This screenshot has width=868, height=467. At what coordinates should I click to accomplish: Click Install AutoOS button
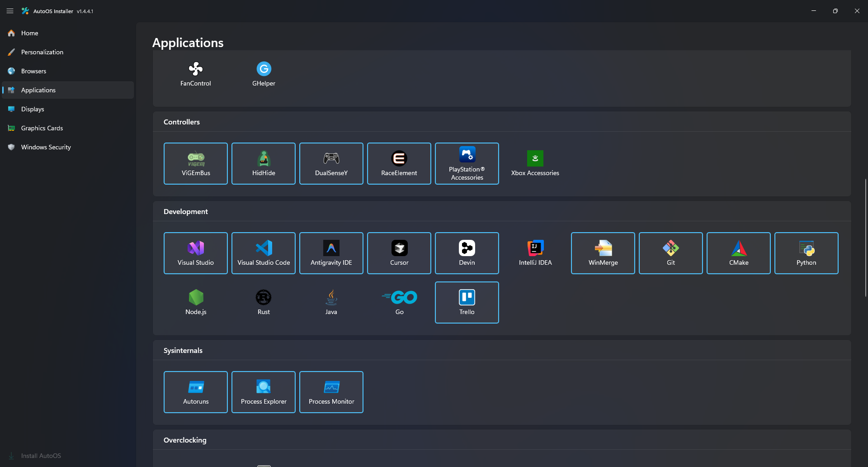click(68, 456)
